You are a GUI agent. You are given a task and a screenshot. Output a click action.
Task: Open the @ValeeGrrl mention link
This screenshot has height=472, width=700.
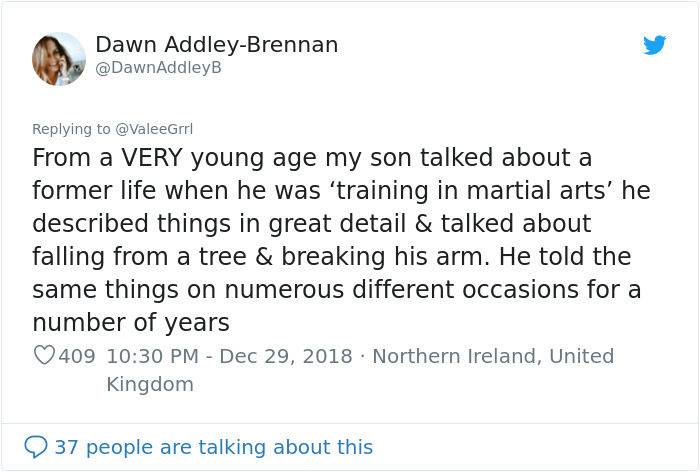(x=155, y=128)
